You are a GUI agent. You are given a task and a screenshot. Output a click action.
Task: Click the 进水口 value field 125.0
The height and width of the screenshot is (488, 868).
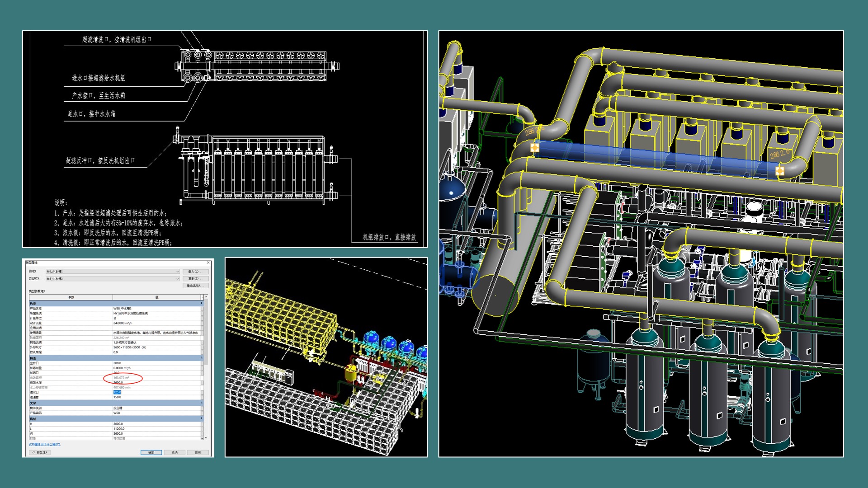pos(117,392)
